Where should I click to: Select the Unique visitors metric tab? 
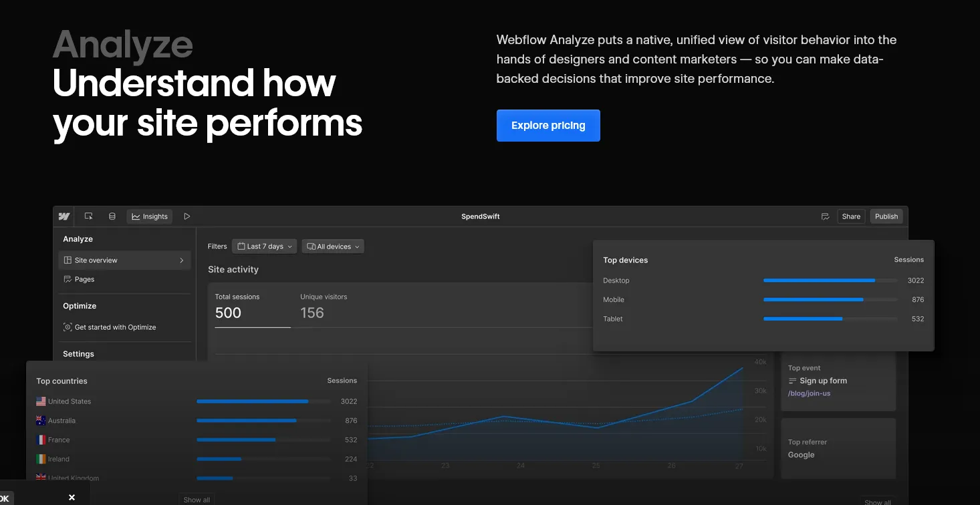pos(324,306)
